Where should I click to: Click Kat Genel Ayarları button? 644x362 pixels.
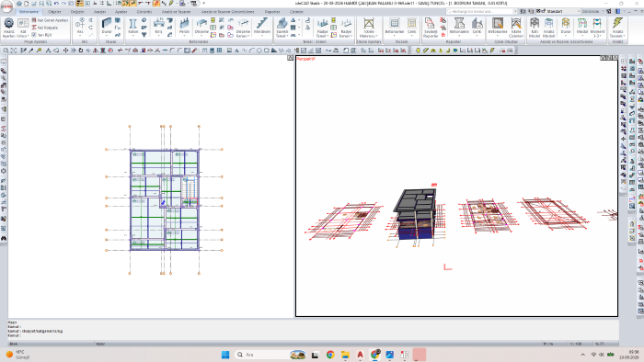50,20
